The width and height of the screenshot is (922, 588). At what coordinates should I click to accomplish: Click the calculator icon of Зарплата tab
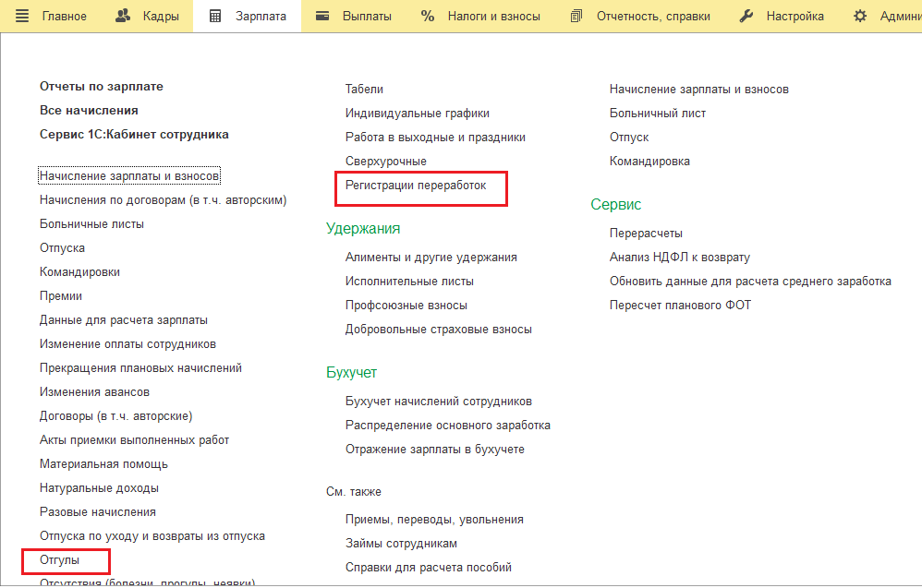coord(215,16)
